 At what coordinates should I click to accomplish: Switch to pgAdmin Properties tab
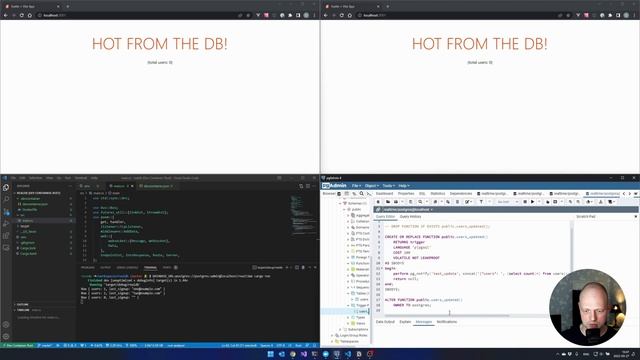[406, 193]
